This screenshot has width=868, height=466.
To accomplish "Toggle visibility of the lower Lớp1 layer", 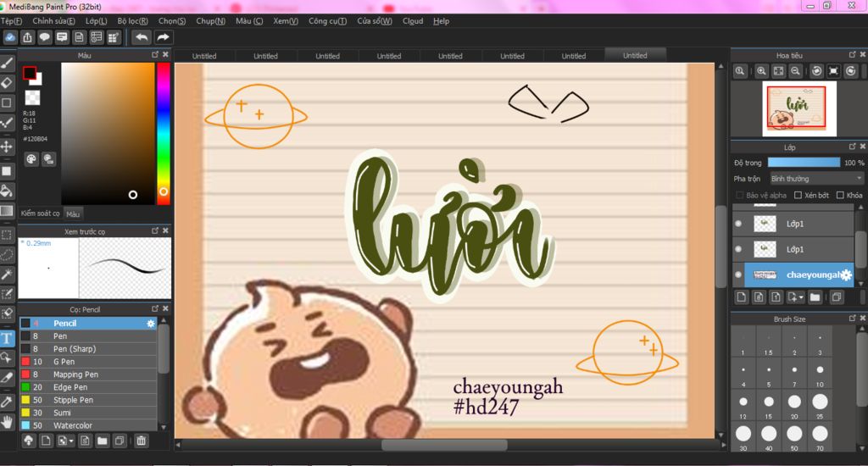I will [738, 249].
